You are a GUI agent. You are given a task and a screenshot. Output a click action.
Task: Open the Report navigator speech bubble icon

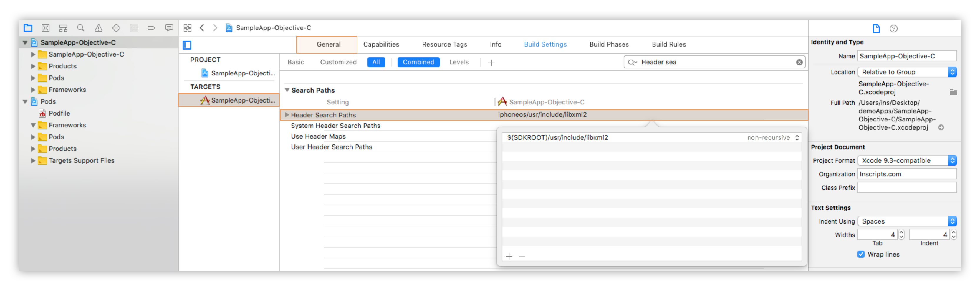[x=169, y=28]
